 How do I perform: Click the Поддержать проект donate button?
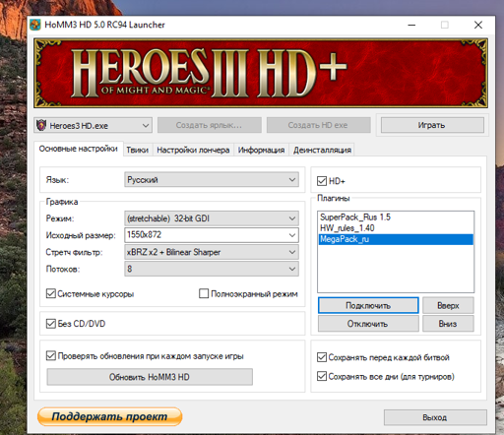point(110,416)
